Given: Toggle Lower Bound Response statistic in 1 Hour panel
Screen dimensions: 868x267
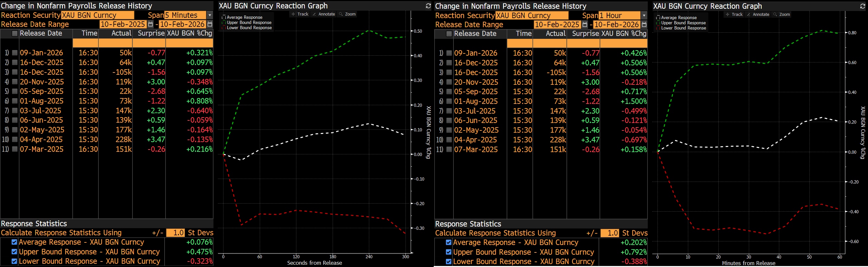Looking at the screenshot, I should click(449, 261).
